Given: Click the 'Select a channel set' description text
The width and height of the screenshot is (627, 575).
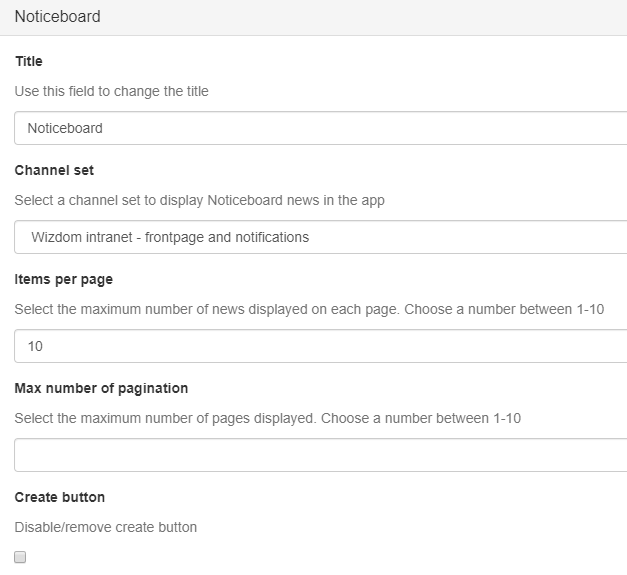Looking at the screenshot, I should coord(199,200).
